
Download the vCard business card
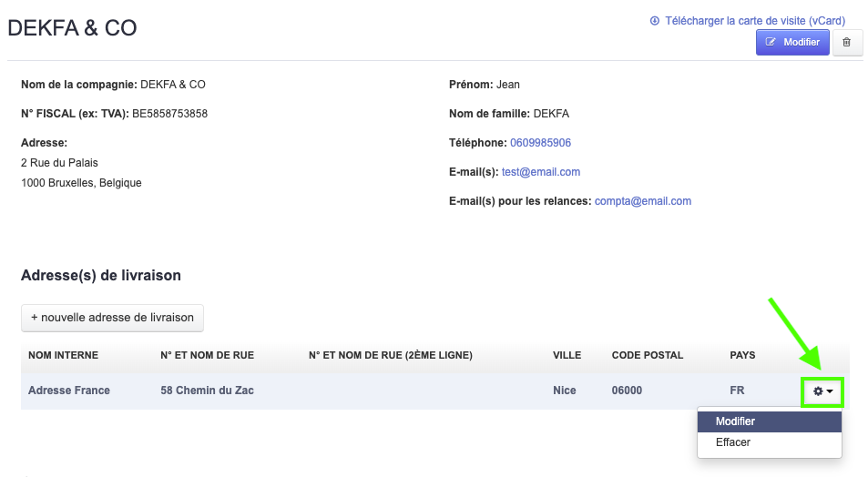[x=753, y=20]
